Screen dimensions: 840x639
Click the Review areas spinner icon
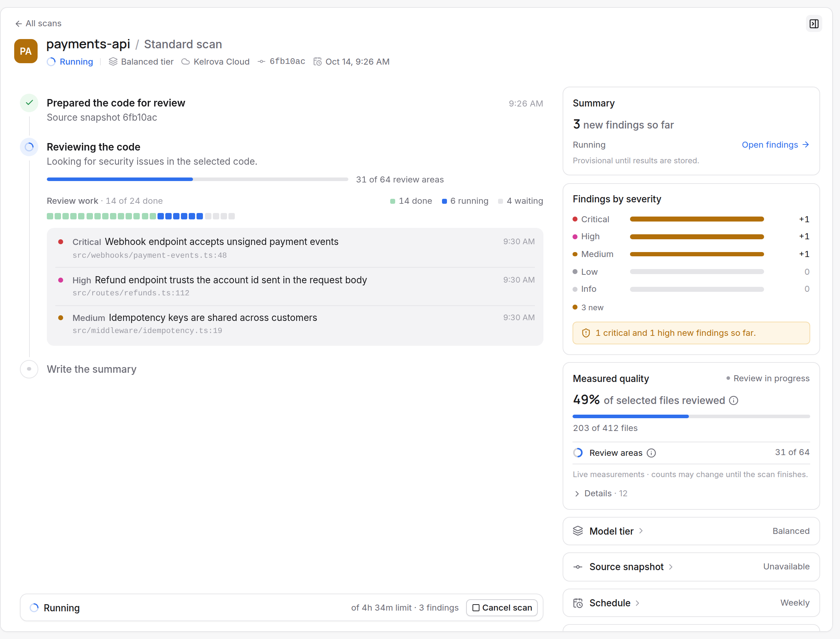[x=578, y=453]
